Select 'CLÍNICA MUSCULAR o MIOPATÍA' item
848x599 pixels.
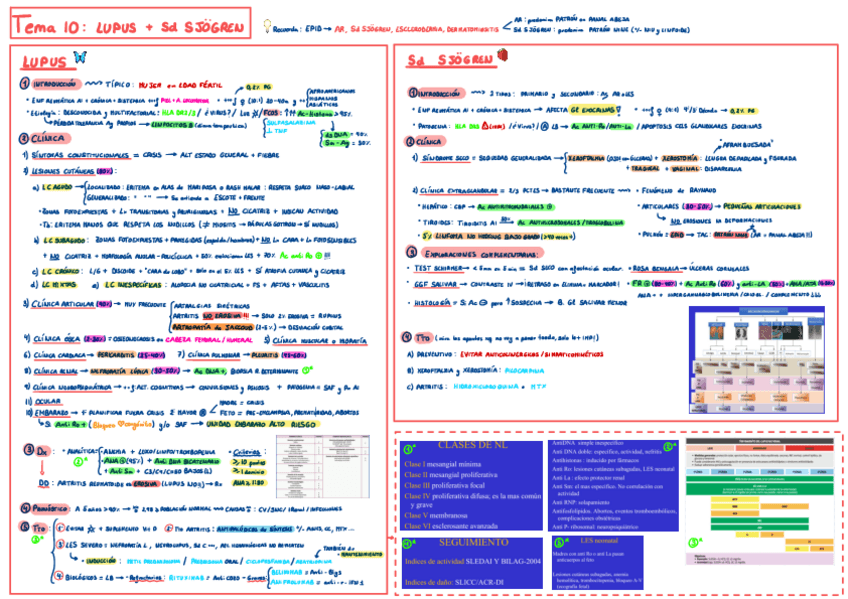pyautogui.click(x=319, y=341)
